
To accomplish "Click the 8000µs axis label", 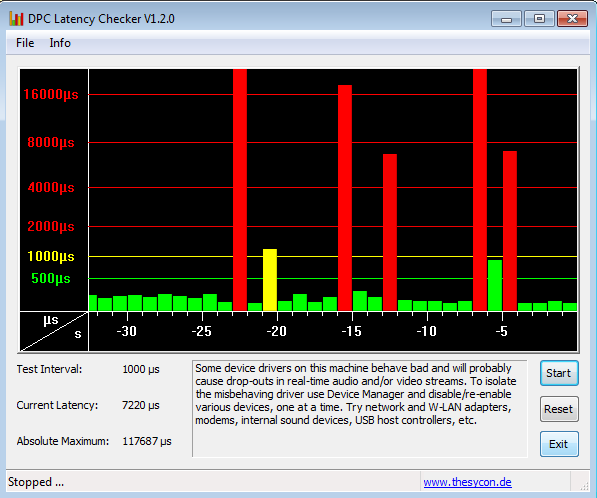I will (51, 143).
